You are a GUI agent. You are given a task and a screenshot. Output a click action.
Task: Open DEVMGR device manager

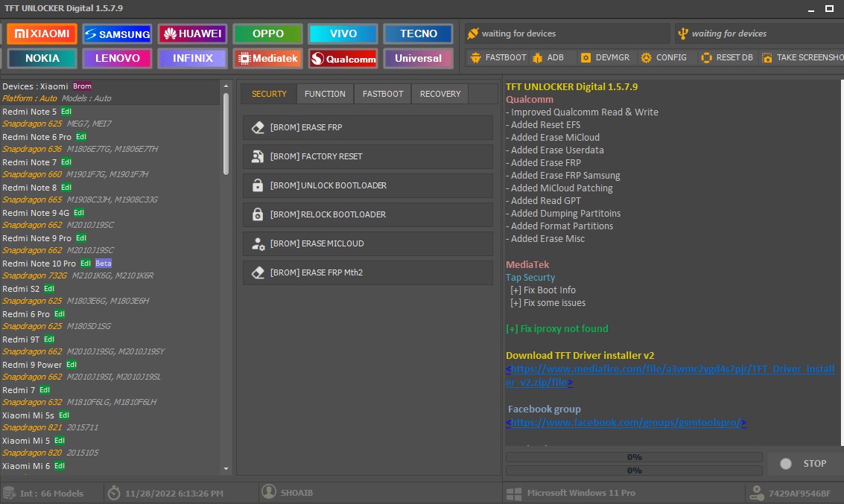pyautogui.click(x=605, y=57)
